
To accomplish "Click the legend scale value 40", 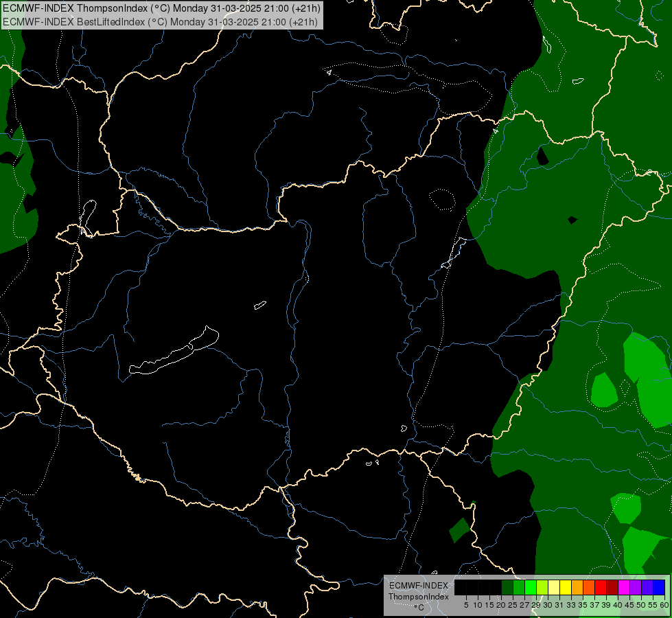I will coord(618,605).
